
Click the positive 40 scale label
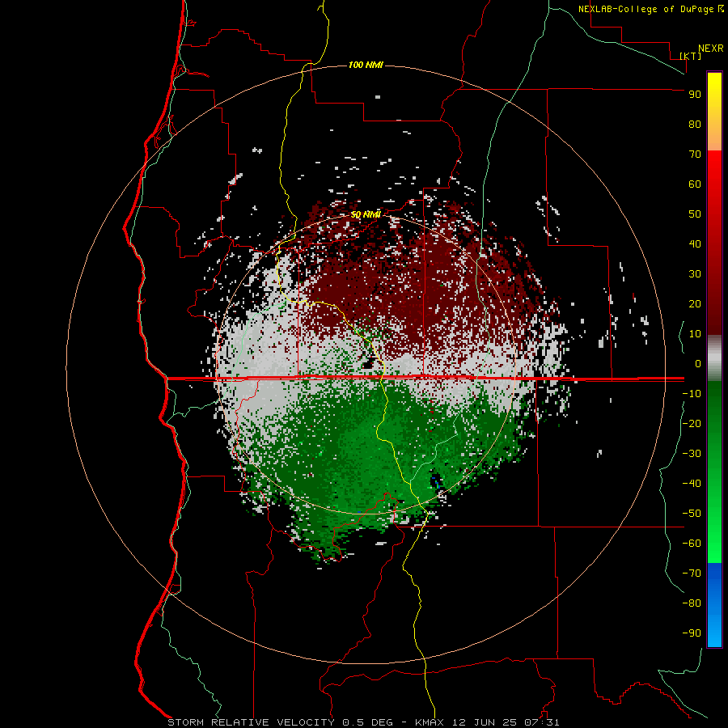point(695,243)
